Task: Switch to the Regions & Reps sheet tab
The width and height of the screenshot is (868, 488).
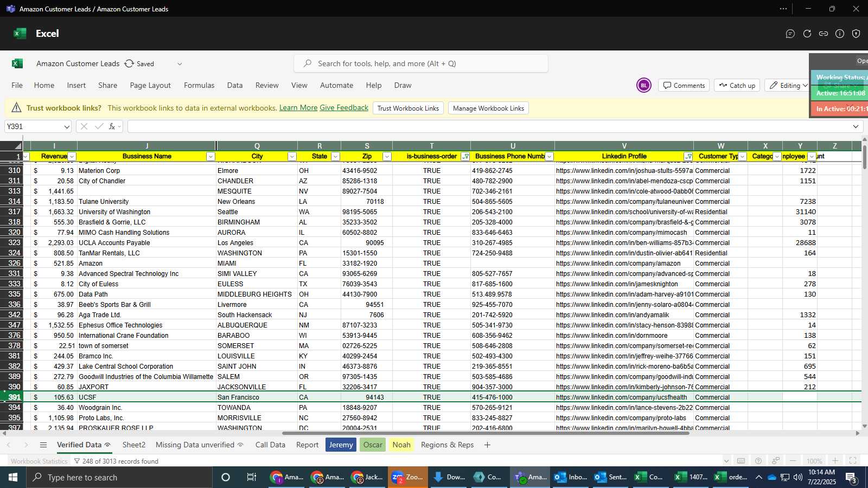Action: click(x=448, y=445)
